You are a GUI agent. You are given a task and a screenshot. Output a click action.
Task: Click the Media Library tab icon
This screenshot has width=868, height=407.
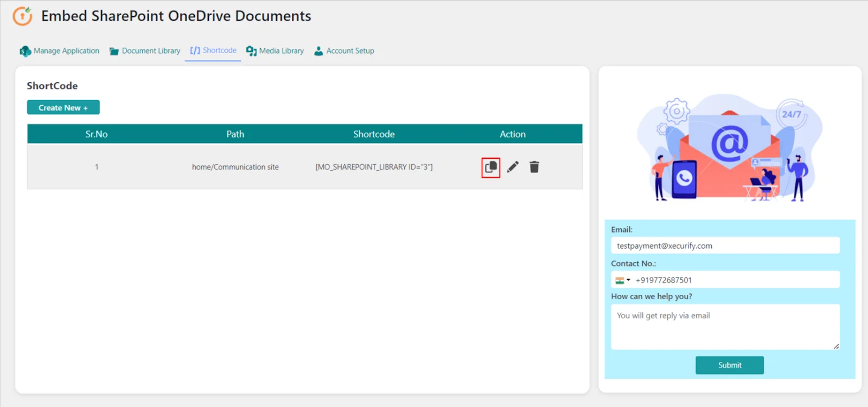point(251,51)
